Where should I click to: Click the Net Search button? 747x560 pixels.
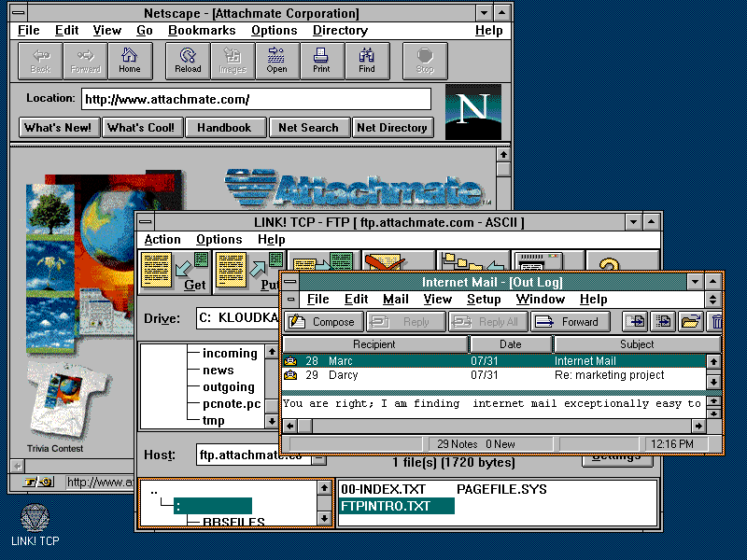click(308, 128)
